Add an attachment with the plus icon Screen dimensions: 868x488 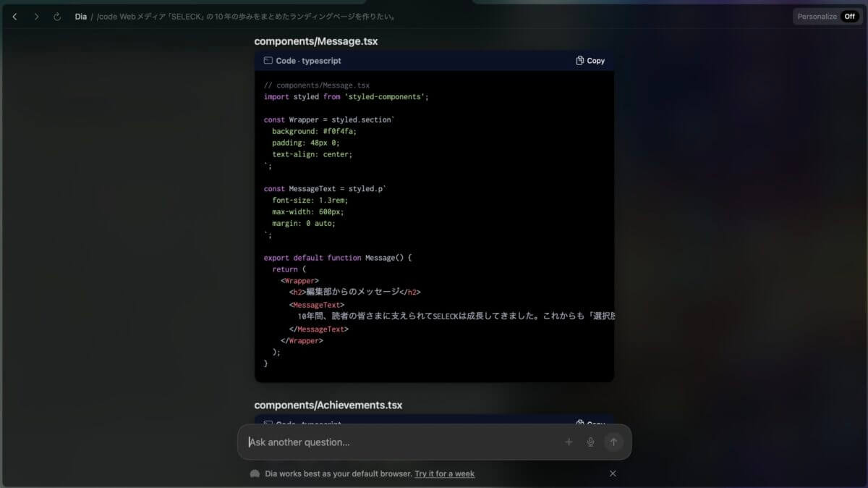pyautogui.click(x=569, y=442)
